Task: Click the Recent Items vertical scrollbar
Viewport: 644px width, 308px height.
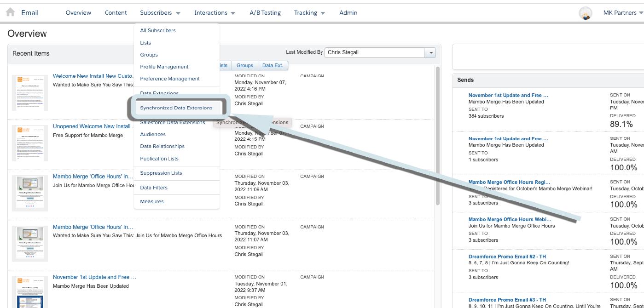Action: point(438,138)
